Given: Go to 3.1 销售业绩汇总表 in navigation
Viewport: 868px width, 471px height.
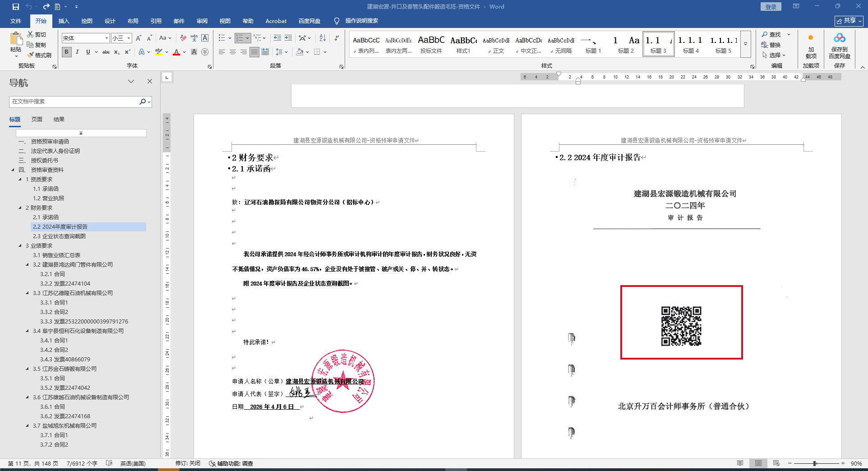Looking at the screenshot, I should coord(56,255).
